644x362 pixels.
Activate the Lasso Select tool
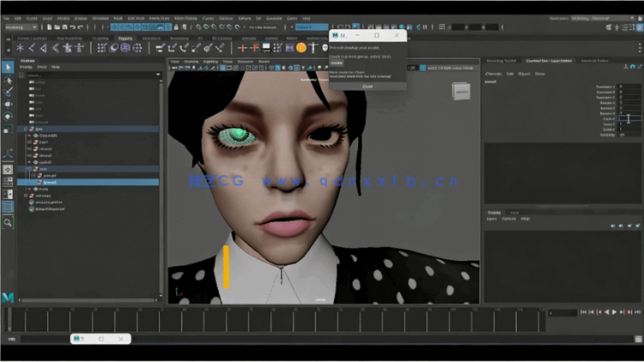[8, 80]
